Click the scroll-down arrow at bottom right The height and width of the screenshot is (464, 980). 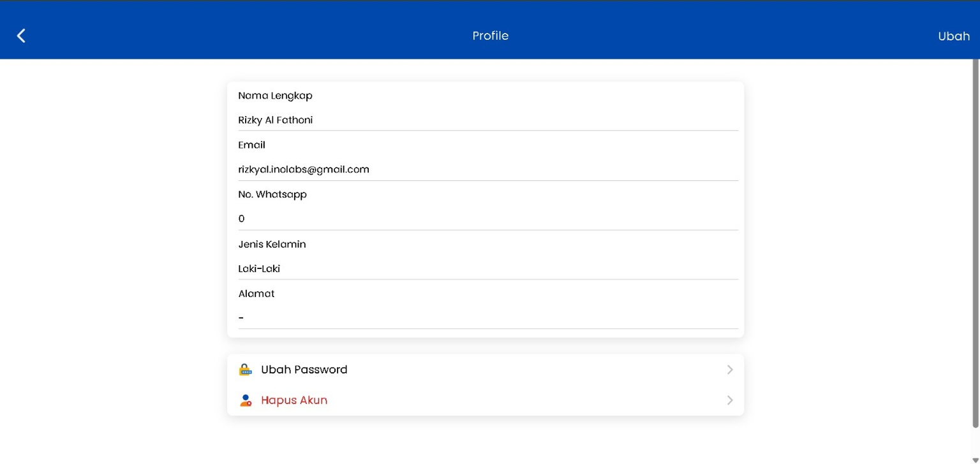pos(975,460)
